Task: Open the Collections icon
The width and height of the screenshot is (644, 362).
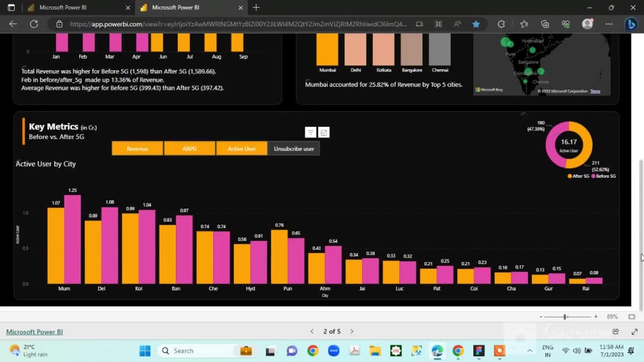Action: pos(545,24)
